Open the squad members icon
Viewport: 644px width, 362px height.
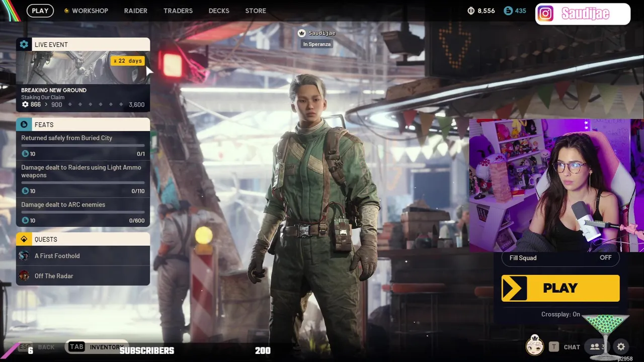[x=597, y=347]
